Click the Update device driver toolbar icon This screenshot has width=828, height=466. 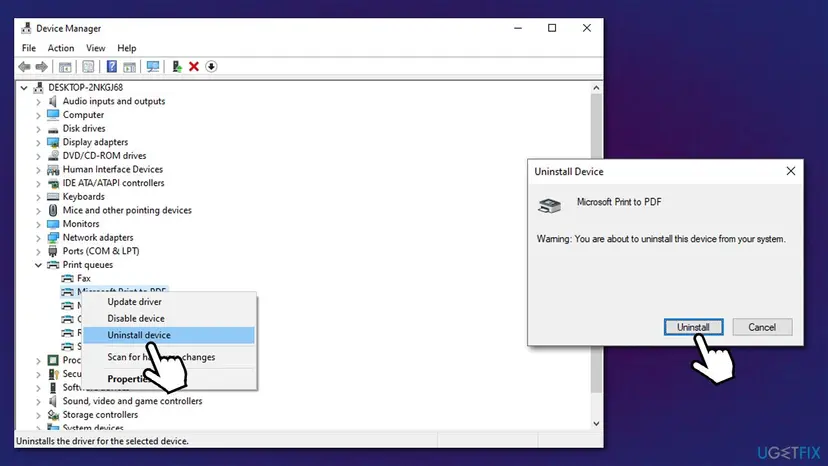(177, 67)
